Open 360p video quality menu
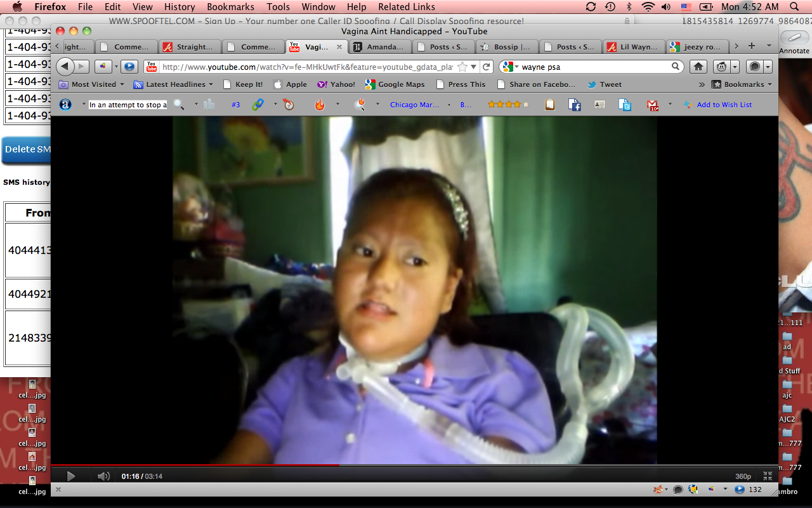 pyautogui.click(x=743, y=476)
